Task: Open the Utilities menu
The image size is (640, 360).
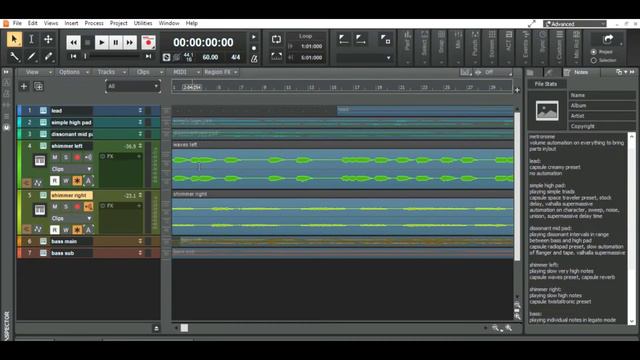Action: coord(143,23)
